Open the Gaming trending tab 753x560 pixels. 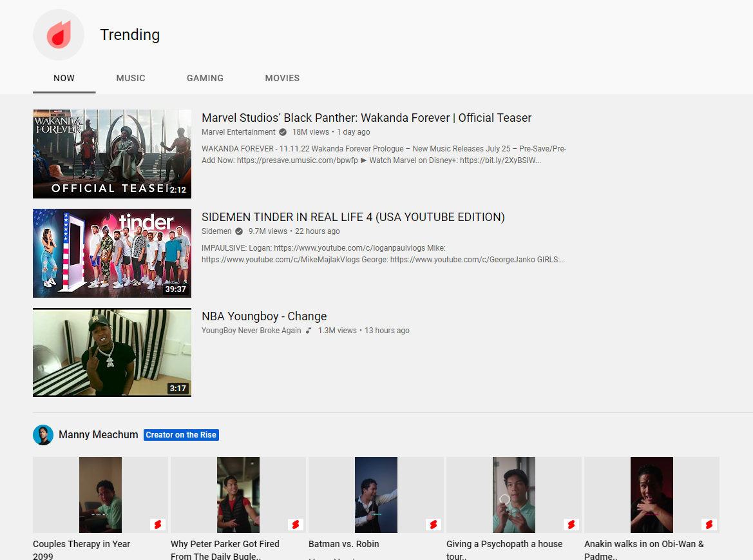coord(205,78)
